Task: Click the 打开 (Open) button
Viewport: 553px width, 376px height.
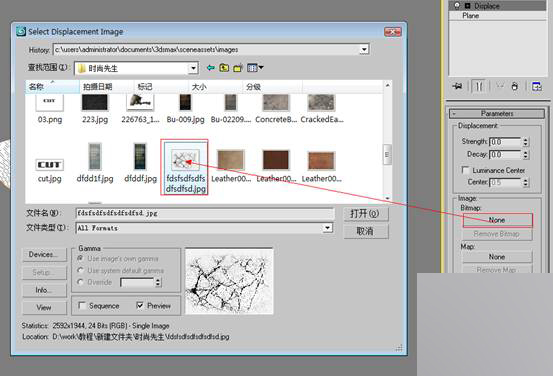Action: (366, 214)
